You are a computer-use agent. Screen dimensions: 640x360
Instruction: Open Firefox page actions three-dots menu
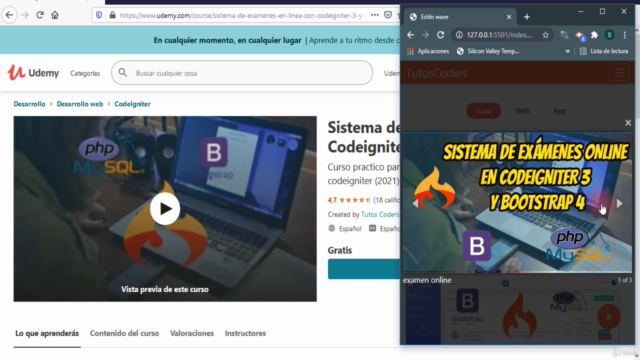click(375, 15)
